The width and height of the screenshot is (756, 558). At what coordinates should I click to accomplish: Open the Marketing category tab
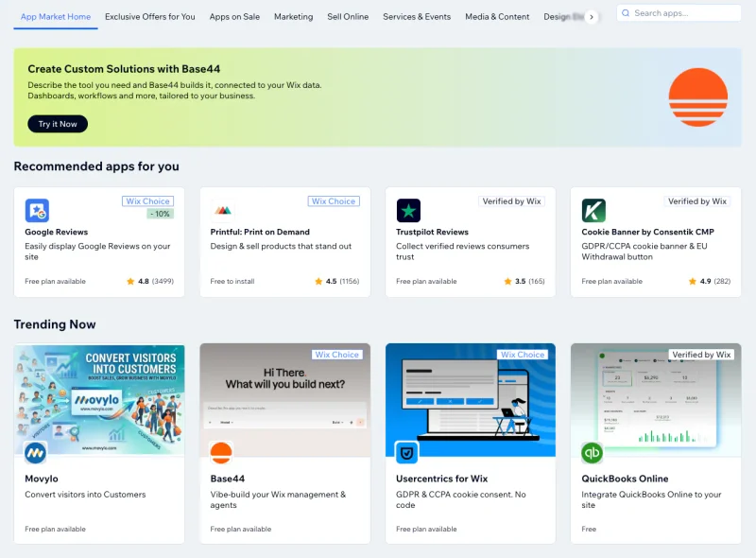coord(293,17)
